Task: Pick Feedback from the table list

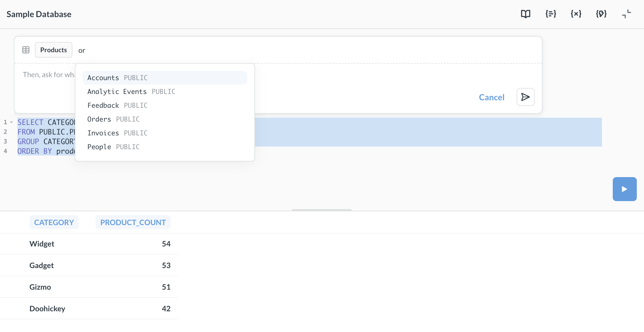Action: pos(117,105)
